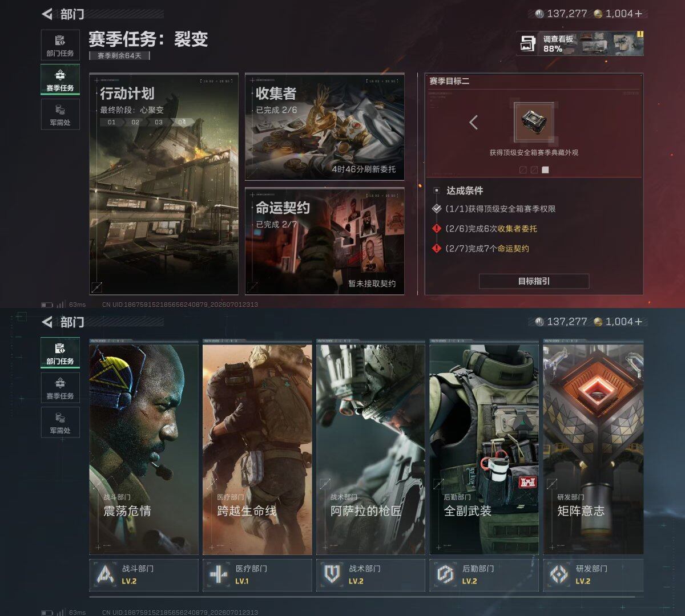Click gold coin icon on department cards screen
The height and width of the screenshot is (616, 685).
598,322
